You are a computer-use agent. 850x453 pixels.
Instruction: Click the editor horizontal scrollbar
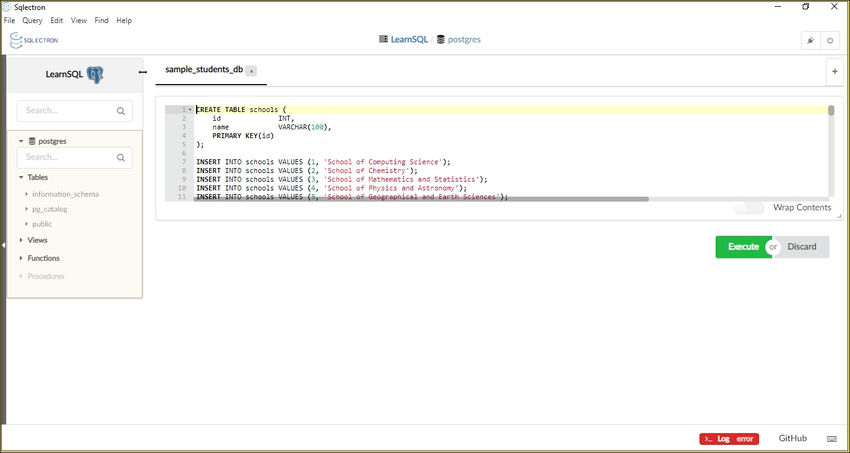tap(421, 199)
